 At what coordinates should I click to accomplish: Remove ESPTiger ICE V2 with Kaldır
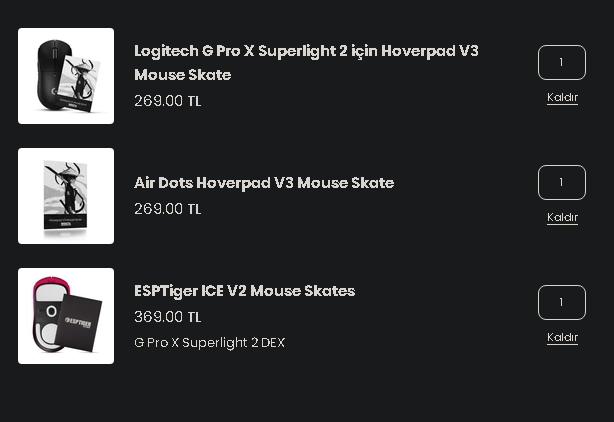tap(562, 338)
